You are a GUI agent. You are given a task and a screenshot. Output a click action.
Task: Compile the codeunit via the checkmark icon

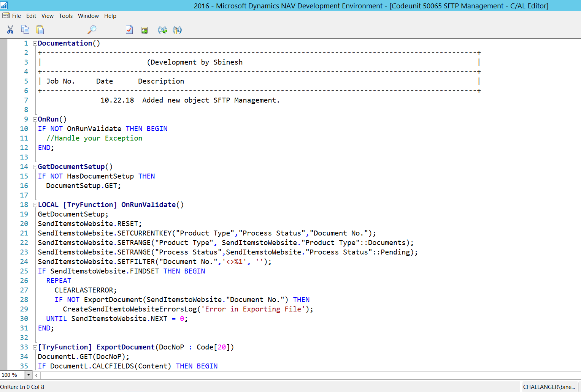pos(129,30)
